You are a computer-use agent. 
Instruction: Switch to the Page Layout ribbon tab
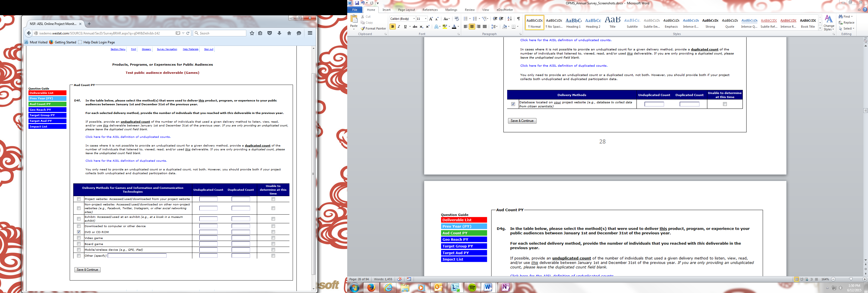pos(406,10)
